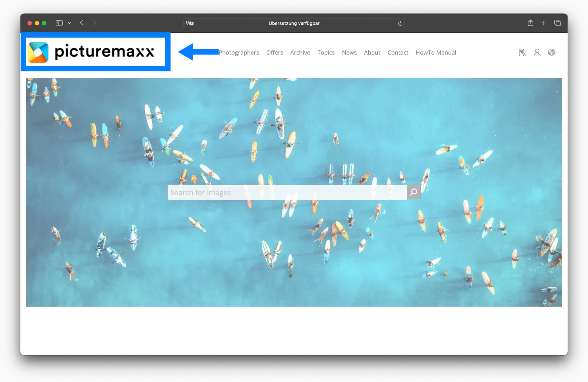Click inside the image search field
588x382 pixels.
tap(287, 192)
